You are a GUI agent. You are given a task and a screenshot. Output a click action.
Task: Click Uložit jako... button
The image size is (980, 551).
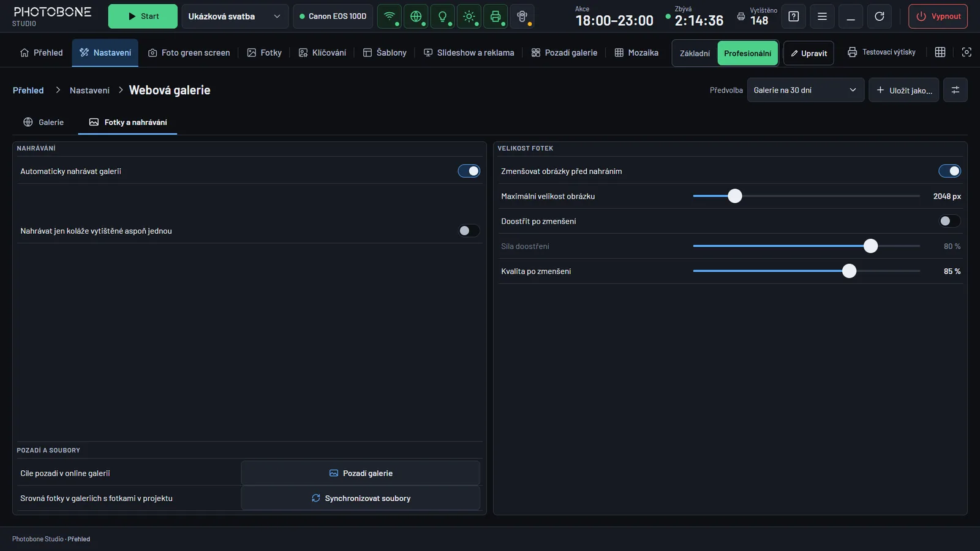903,90
